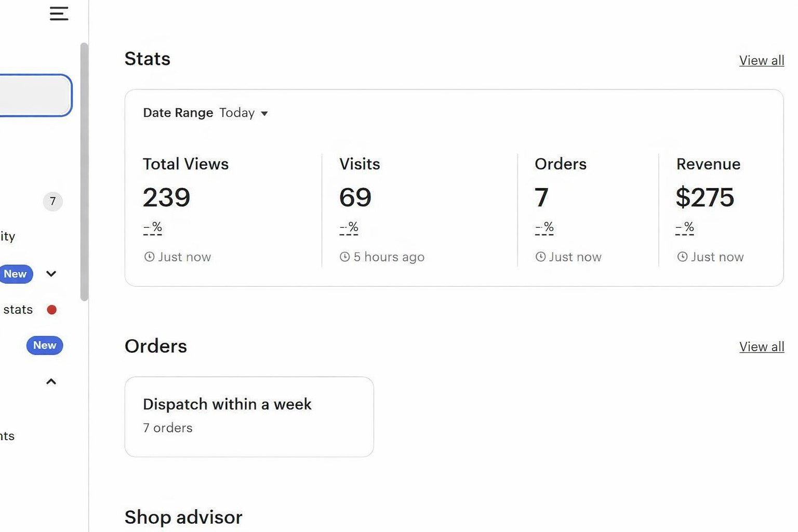Select the sidebar item ending in "nts"
This screenshot has width=798, height=532.
pyautogui.click(x=7, y=436)
